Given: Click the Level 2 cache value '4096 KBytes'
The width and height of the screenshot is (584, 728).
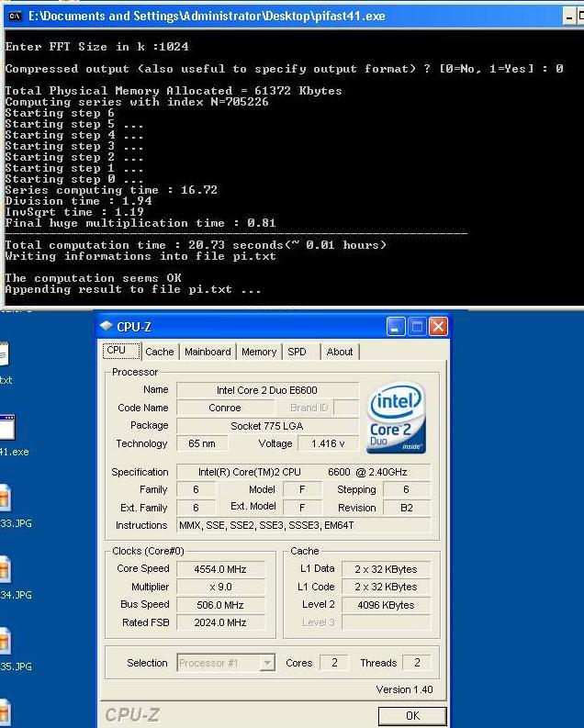Looking at the screenshot, I should (386, 605).
